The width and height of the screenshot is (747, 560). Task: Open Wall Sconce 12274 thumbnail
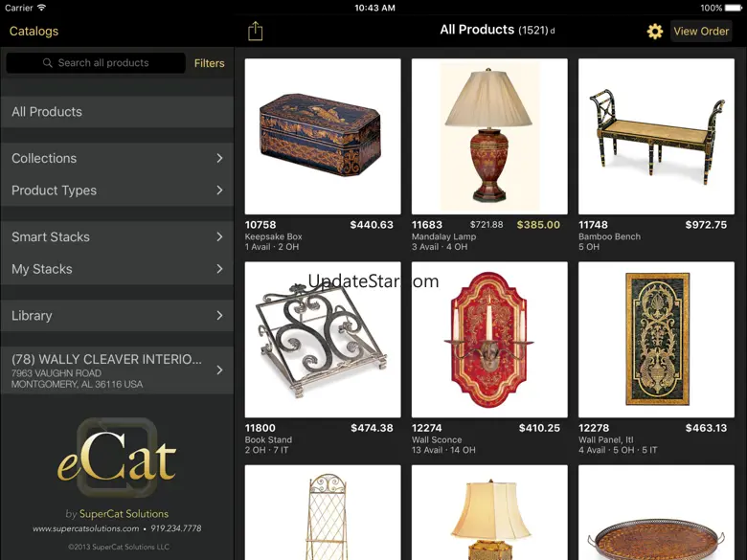click(x=489, y=340)
